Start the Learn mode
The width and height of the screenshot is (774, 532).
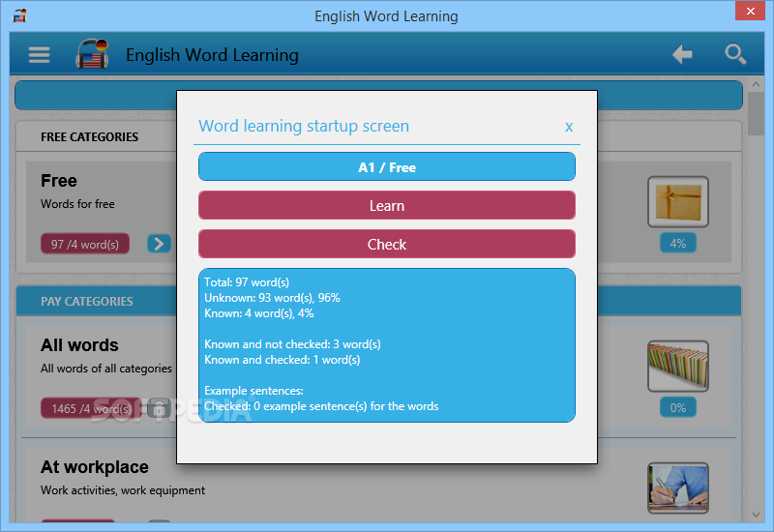(x=386, y=205)
